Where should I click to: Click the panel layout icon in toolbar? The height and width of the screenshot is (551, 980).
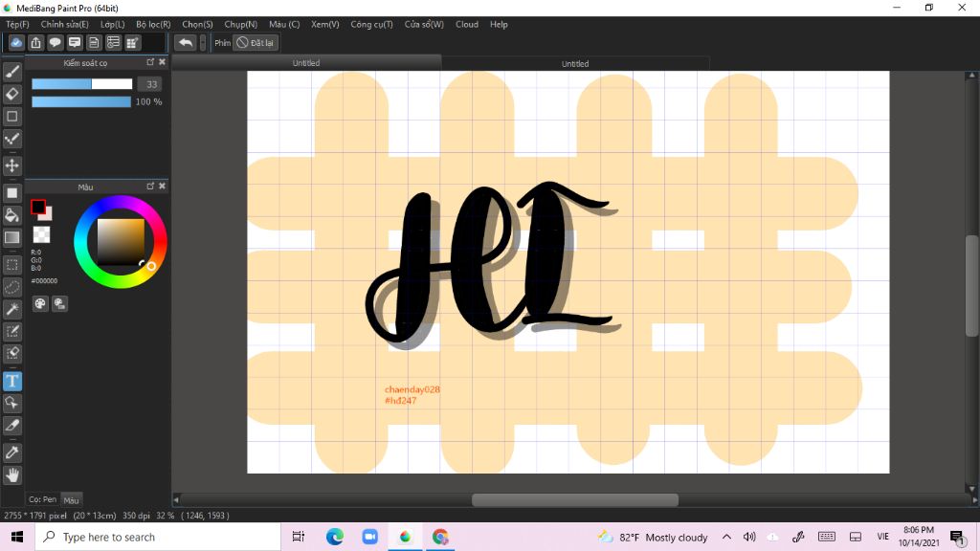click(132, 42)
